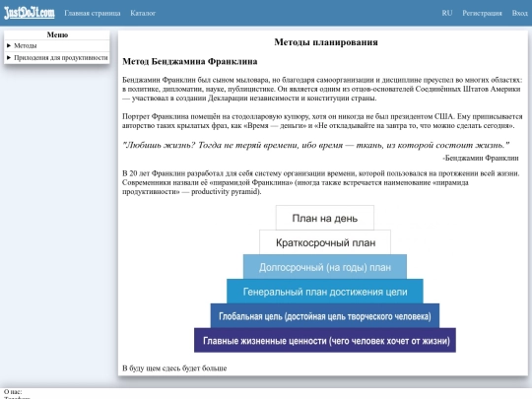Expand Приложения для продуктивности section
Viewport: 532px width, 399px height.
[57, 58]
